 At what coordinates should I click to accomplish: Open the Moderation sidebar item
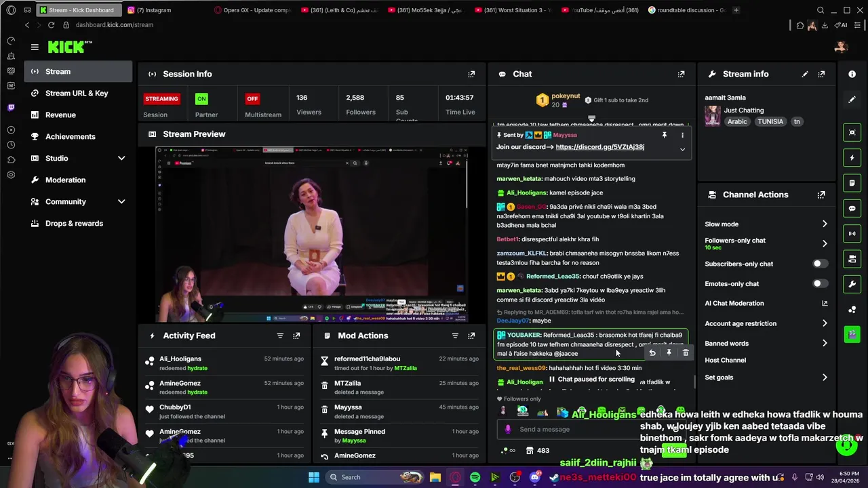[x=78, y=180]
